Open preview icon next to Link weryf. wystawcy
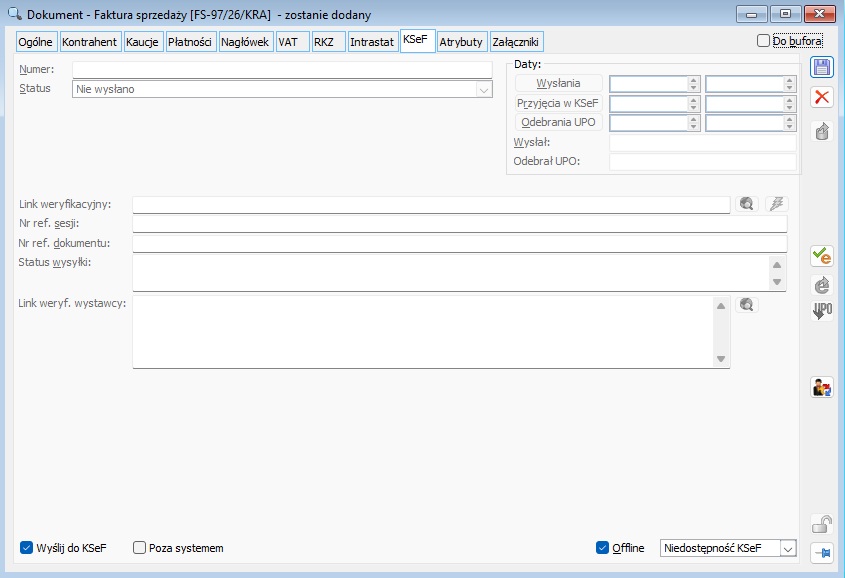The width and height of the screenshot is (845, 578). (746, 305)
